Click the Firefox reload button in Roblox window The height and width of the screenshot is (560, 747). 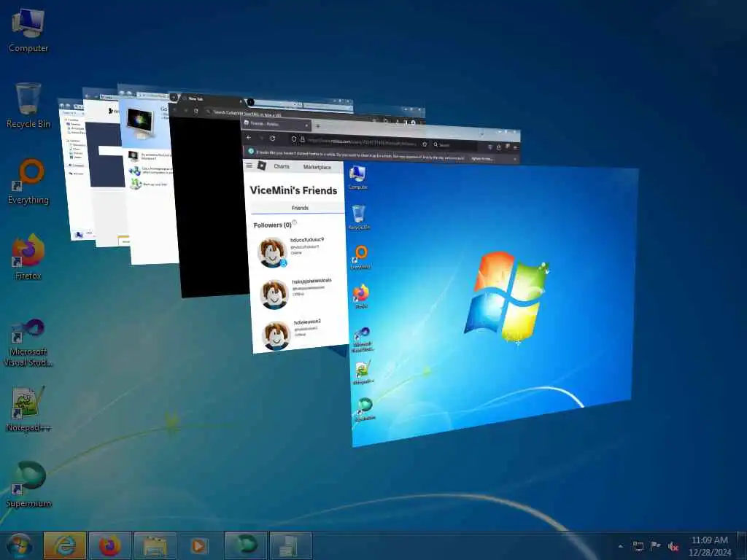pyautogui.click(x=272, y=138)
